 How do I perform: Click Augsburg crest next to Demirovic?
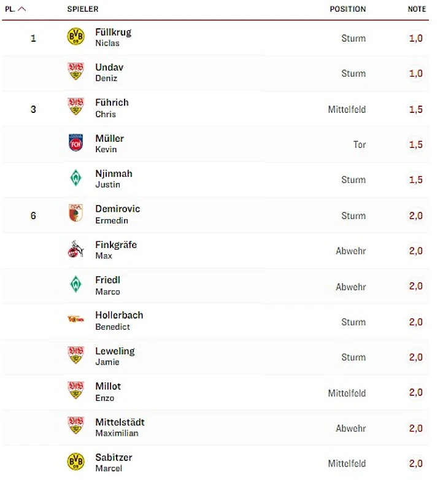(x=75, y=214)
